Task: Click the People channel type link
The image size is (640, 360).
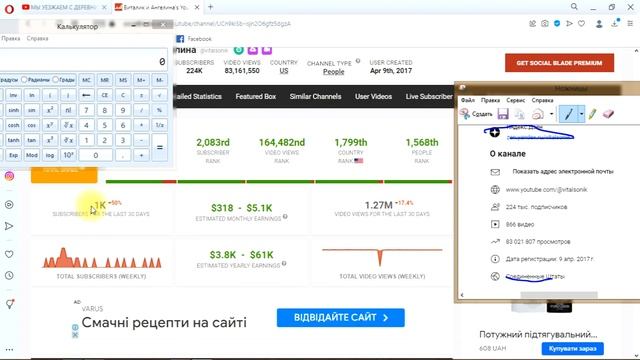Action: 333,71
